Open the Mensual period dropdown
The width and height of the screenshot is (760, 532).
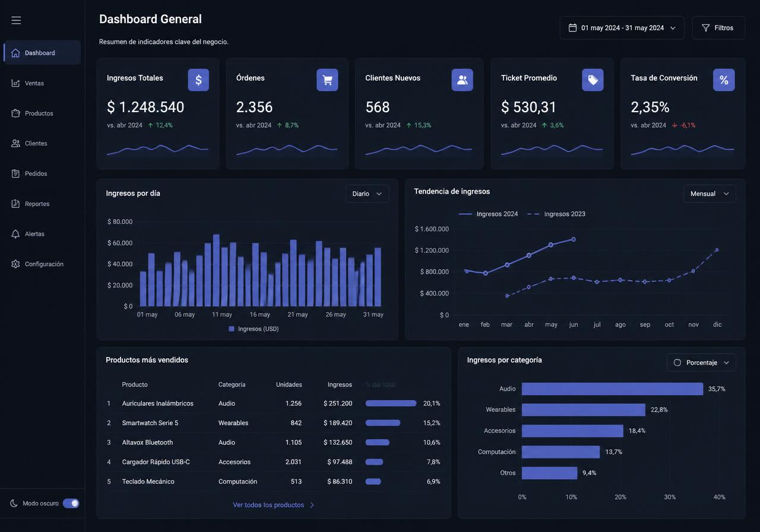click(x=709, y=194)
